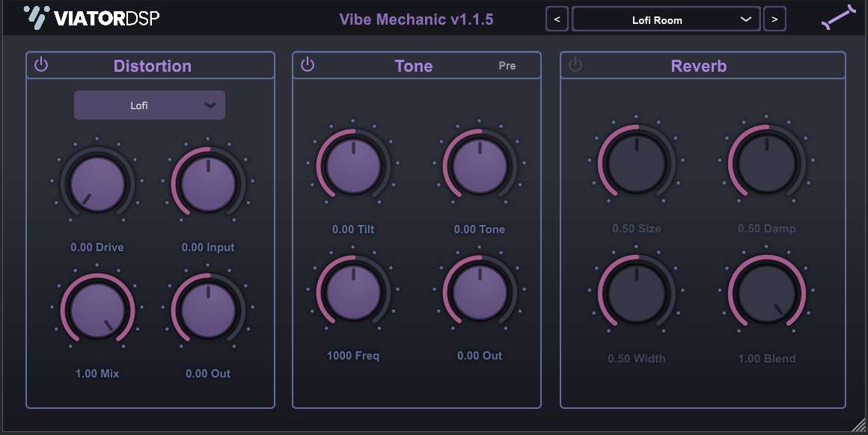
Task: Open the Lofi distortion type dropdown
Action: 150,105
